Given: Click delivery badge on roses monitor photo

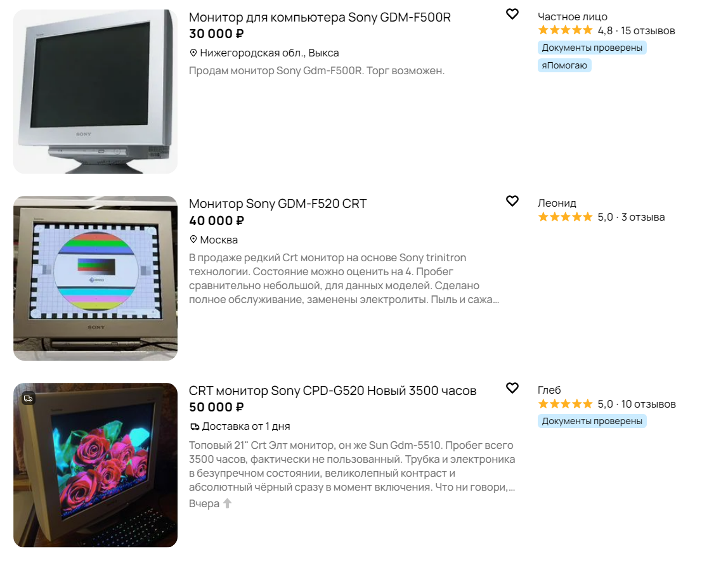Looking at the screenshot, I should (x=29, y=398).
